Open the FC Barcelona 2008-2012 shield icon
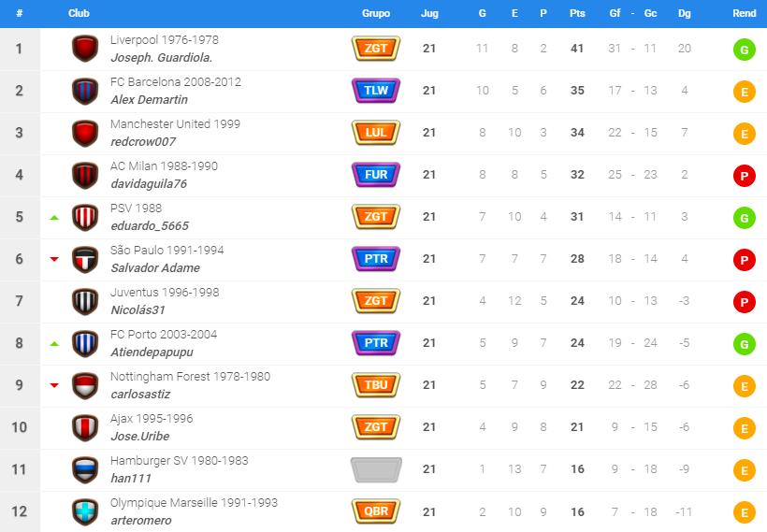767x532 pixels. click(85, 91)
